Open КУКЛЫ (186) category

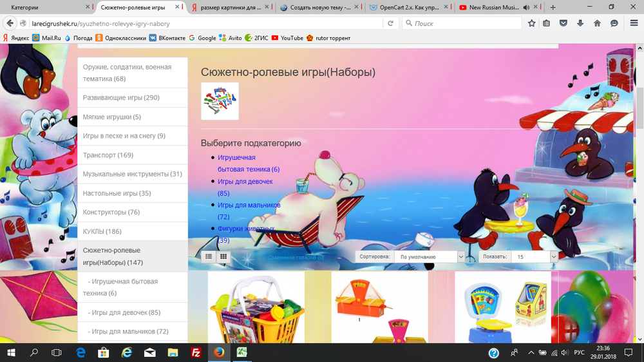[133, 231]
